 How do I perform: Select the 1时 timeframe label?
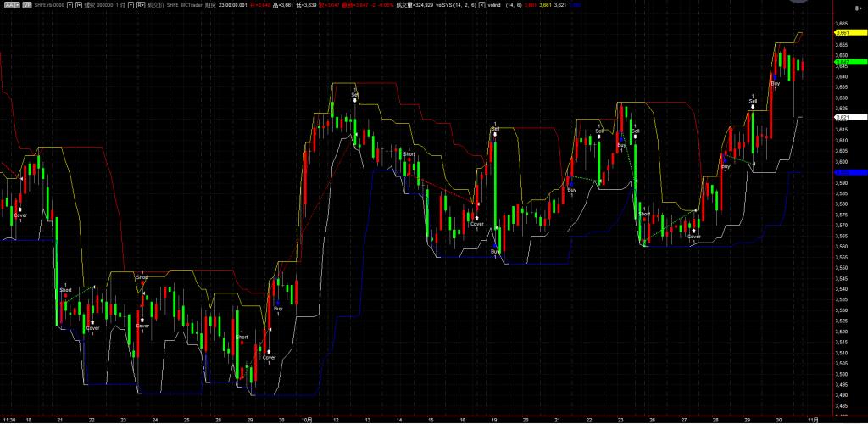(120, 5)
